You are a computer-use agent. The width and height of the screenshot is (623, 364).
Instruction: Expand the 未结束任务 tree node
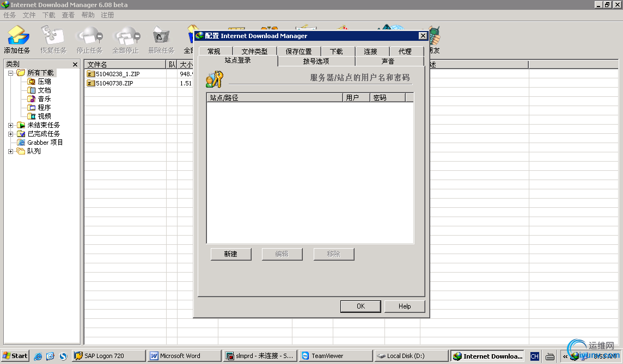point(11,126)
